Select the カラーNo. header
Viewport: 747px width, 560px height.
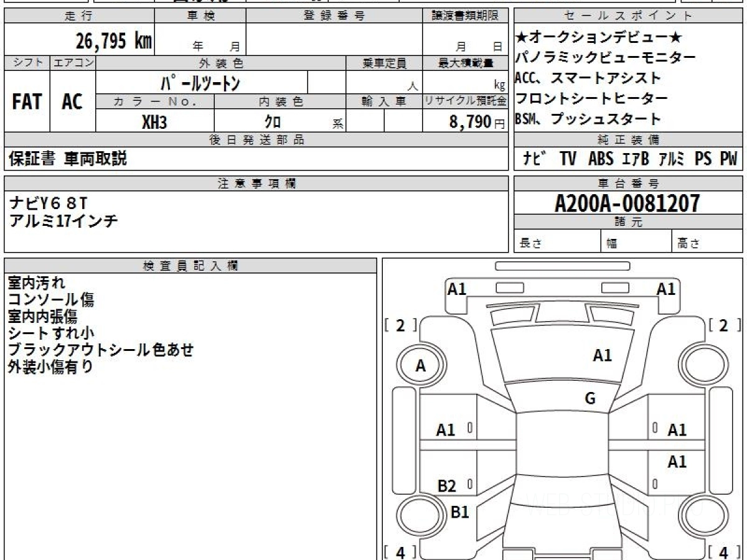(x=155, y=101)
